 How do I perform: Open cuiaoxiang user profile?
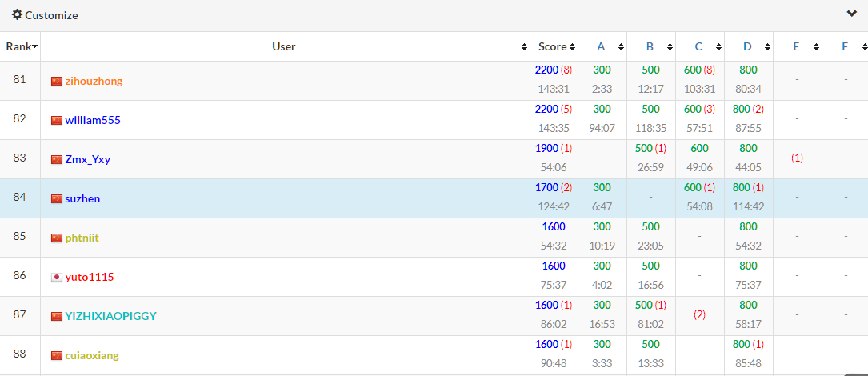92,355
